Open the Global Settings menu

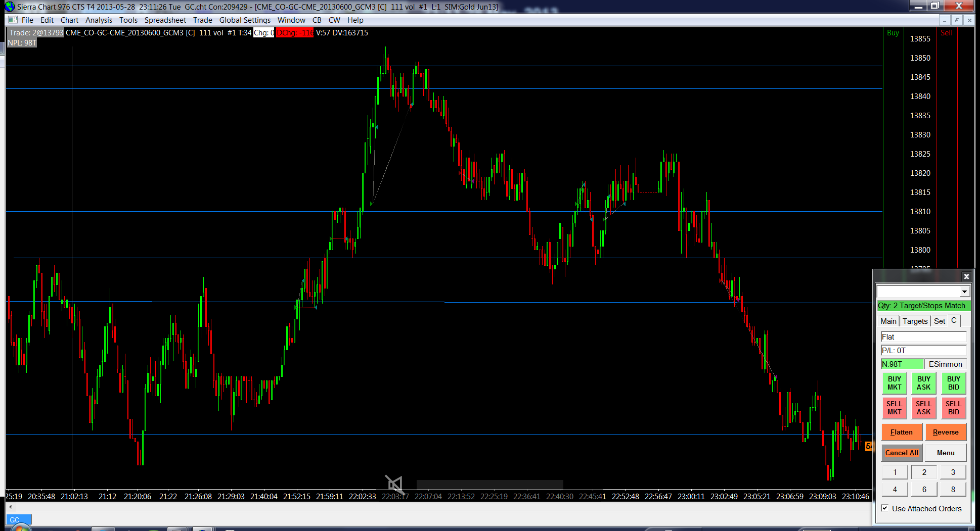click(245, 20)
